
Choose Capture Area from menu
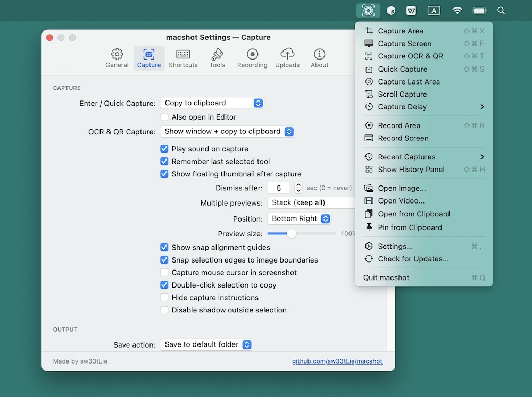coord(424,31)
